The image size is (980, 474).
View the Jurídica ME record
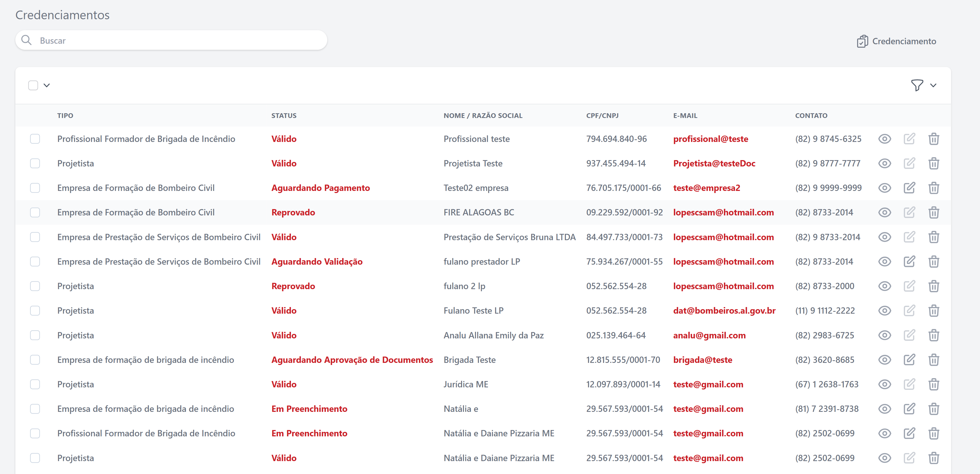[885, 384]
